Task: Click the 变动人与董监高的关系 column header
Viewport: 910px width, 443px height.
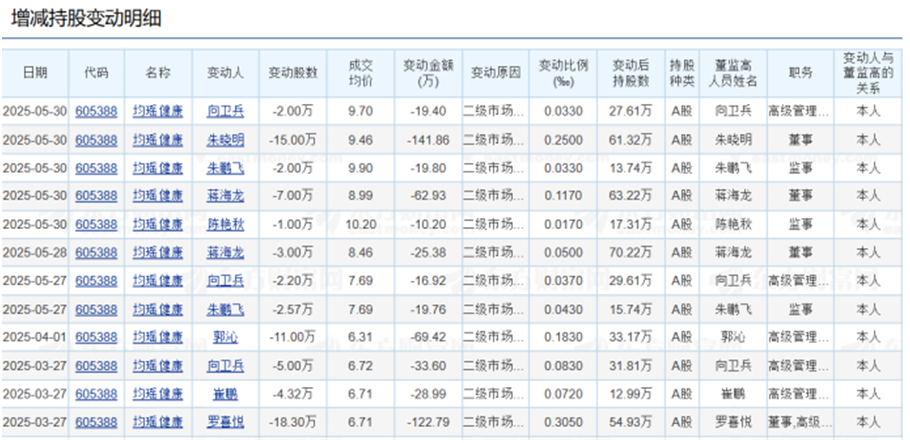Action: click(868, 73)
